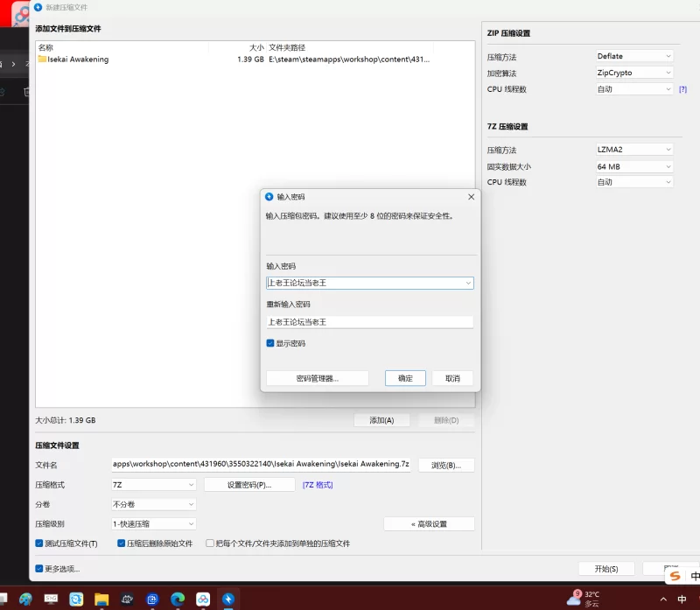Viewport: 700px width, 610px height.
Task: Open ZIP CPU 线程数 自动 dropdown
Action: pyautogui.click(x=634, y=89)
